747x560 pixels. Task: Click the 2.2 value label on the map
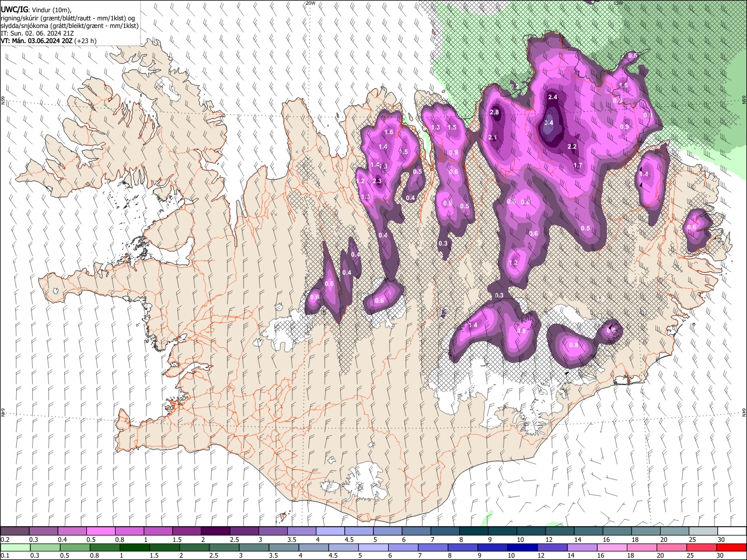pyautogui.click(x=572, y=147)
